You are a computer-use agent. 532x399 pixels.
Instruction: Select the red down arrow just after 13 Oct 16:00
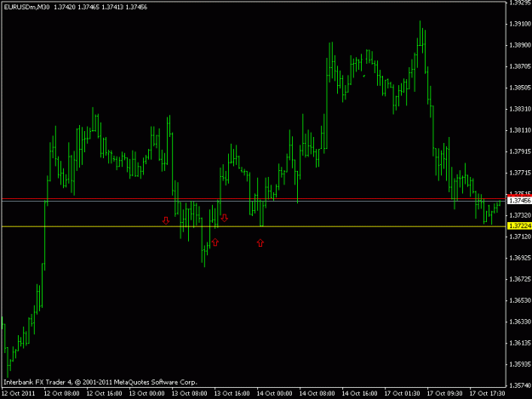point(224,218)
